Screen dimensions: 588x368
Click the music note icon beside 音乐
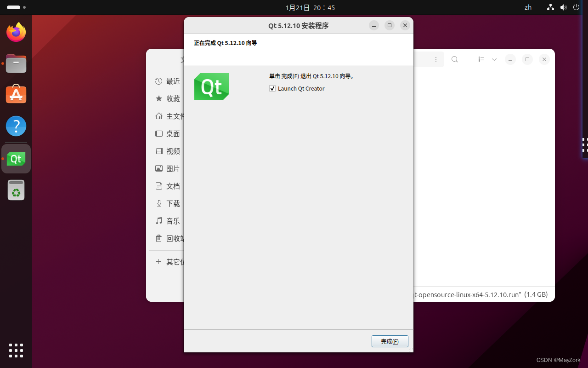point(159,221)
